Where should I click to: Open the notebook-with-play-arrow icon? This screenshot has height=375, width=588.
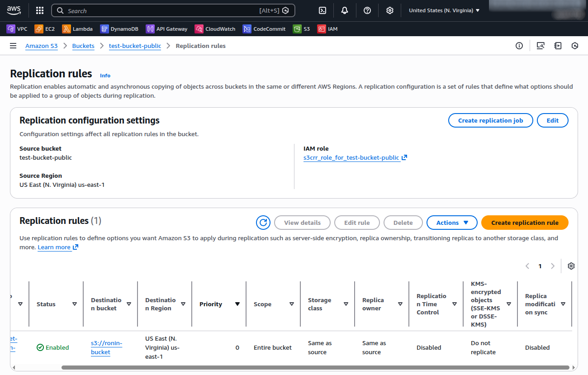coord(558,46)
